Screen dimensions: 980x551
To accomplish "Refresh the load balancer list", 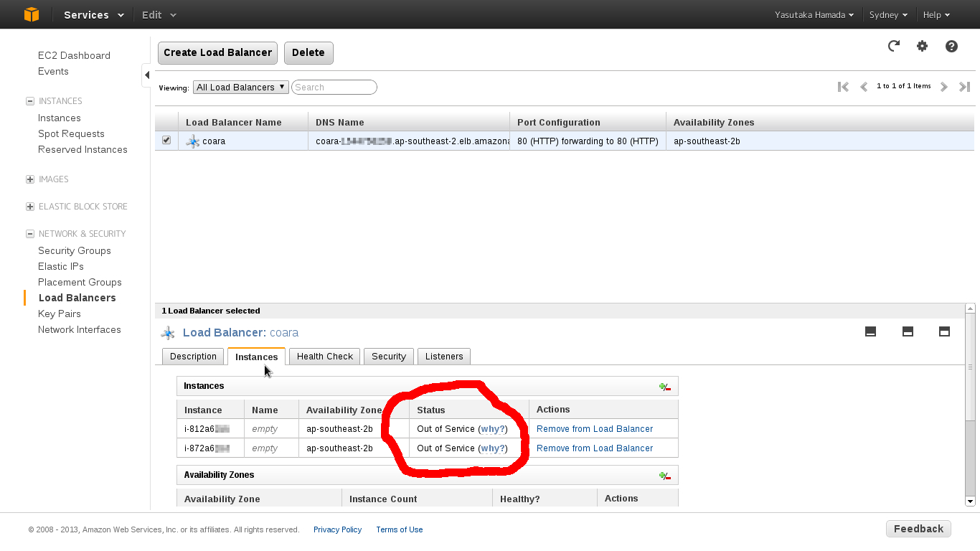I will tap(893, 46).
